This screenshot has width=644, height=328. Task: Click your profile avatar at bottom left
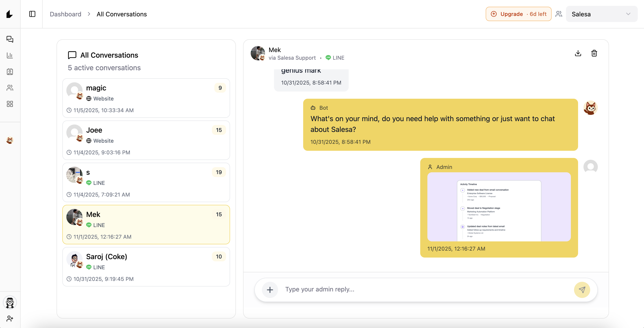coord(10,302)
